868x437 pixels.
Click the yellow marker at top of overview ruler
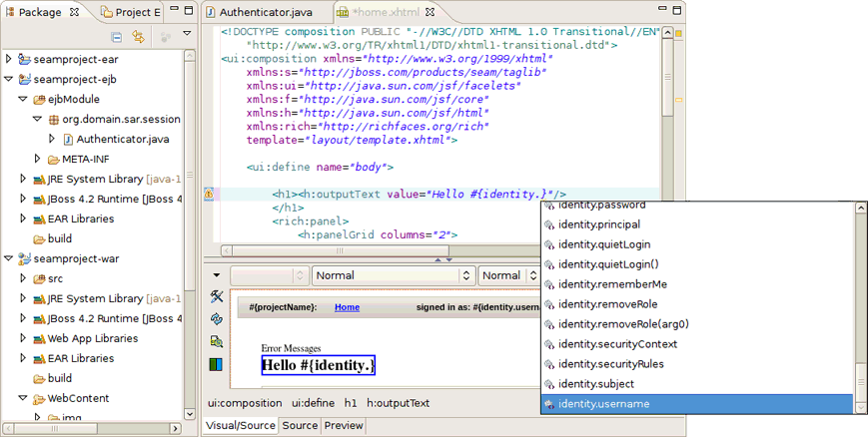(x=678, y=33)
